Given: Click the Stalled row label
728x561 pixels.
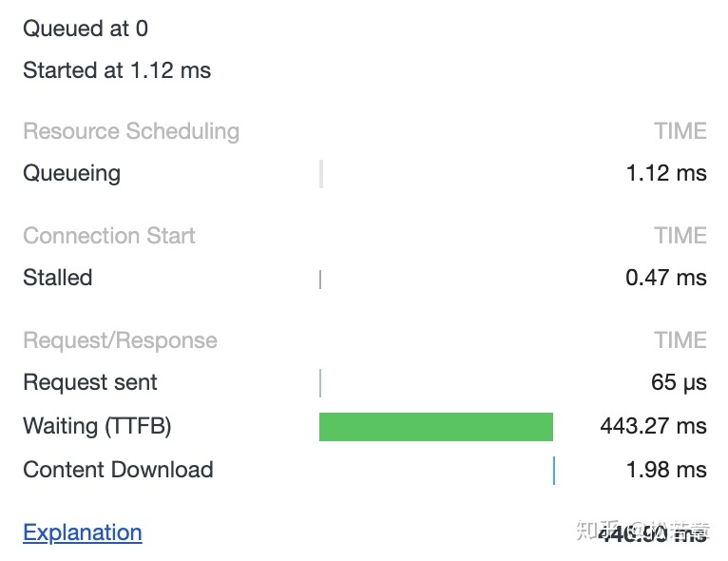Looking at the screenshot, I should coord(58,279).
